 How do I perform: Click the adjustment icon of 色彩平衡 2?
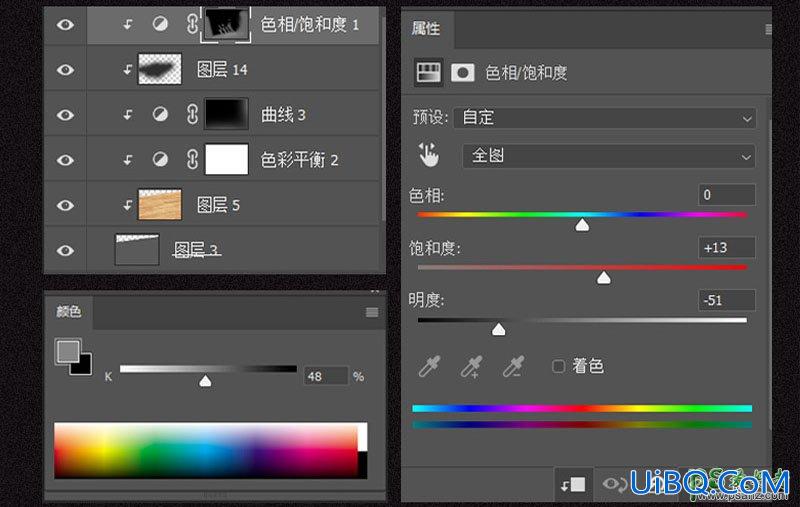[160, 160]
